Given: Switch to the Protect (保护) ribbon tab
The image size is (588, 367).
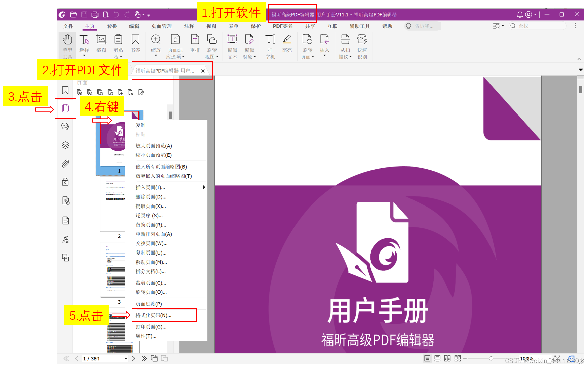Looking at the screenshot, I should pyautogui.click(x=256, y=26).
